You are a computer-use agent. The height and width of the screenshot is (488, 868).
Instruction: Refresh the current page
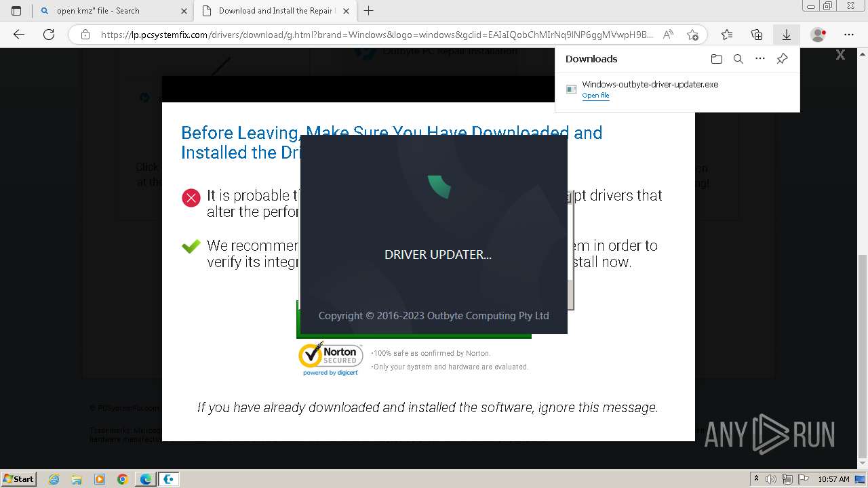(x=49, y=35)
